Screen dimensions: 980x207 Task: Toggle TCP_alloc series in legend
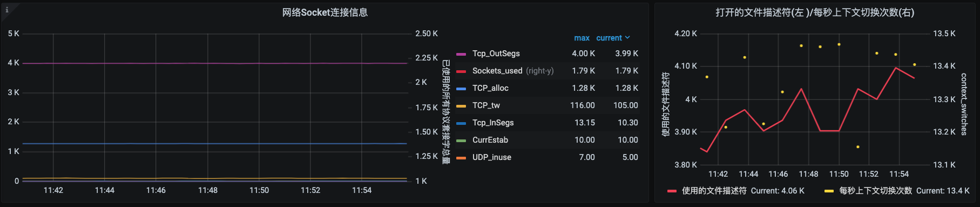pyautogui.click(x=490, y=88)
